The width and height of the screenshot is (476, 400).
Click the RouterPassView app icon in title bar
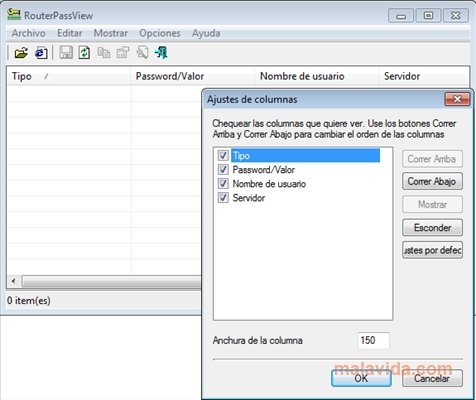14,15
